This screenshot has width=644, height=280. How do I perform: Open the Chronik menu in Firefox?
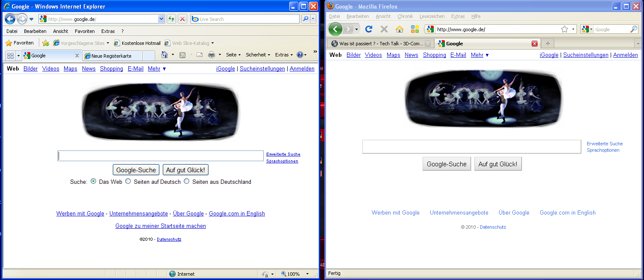click(405, 16)
